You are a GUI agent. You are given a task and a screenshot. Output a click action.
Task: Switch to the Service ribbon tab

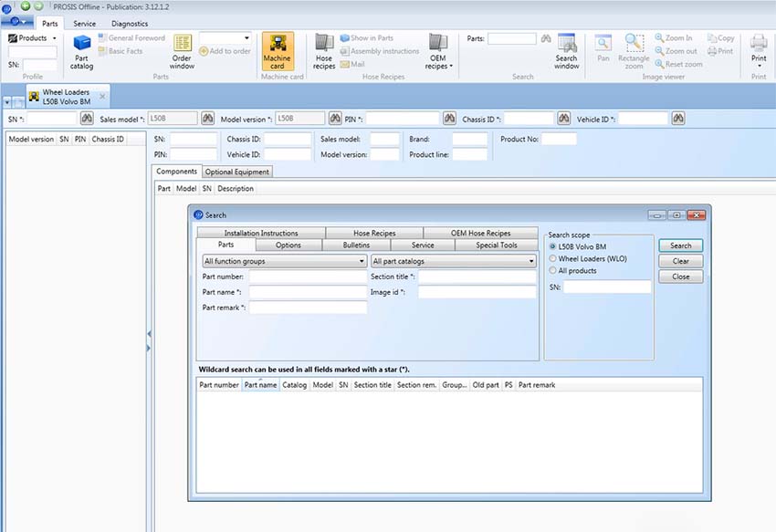point(85,23)
